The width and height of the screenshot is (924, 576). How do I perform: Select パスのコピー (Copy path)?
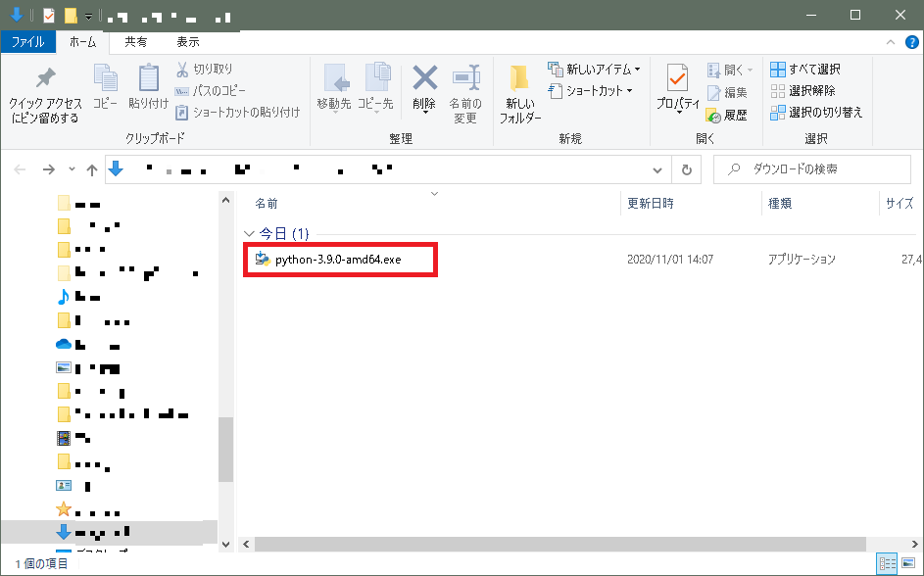click(x=210, y=91)
